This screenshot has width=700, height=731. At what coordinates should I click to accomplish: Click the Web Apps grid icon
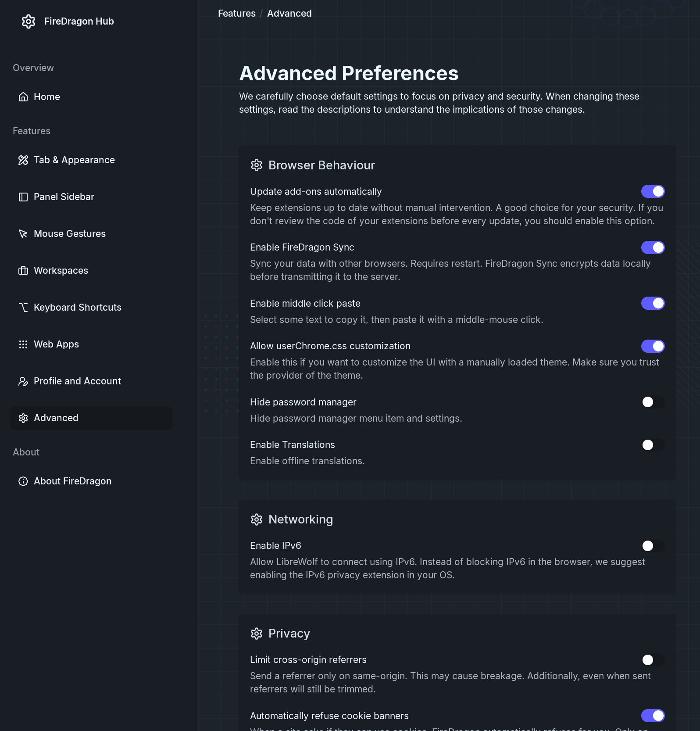23,344
